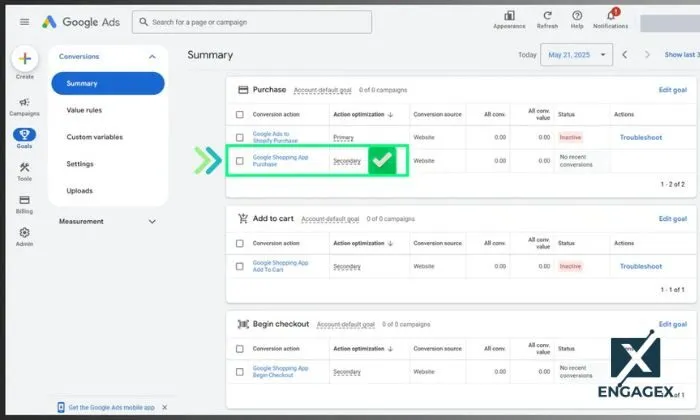
Task: Select Value rules in the side menu
Action: (x=84, y=110)
